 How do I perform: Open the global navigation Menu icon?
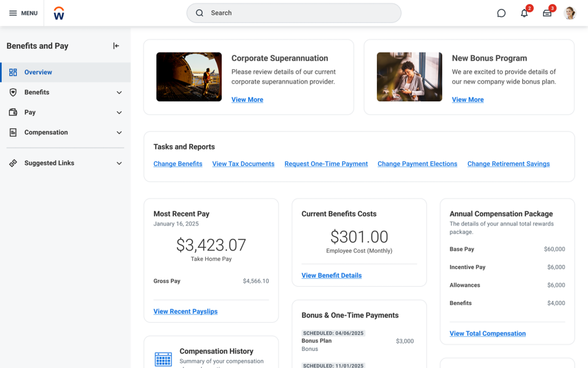(13, 12)
